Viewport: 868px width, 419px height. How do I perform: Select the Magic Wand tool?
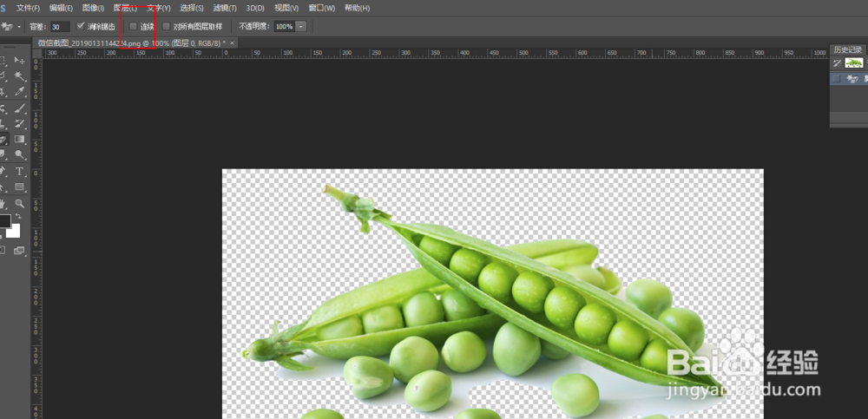[x=19, y=75]
